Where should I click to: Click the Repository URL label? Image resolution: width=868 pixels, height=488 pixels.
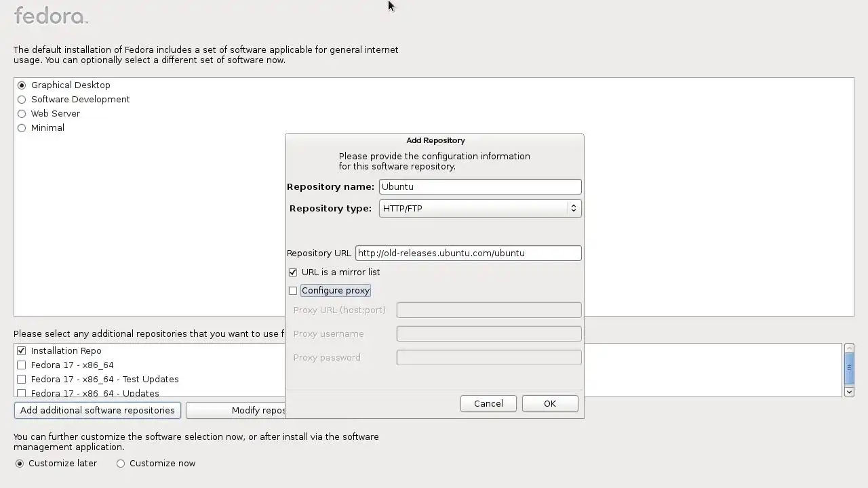(319, 253)
